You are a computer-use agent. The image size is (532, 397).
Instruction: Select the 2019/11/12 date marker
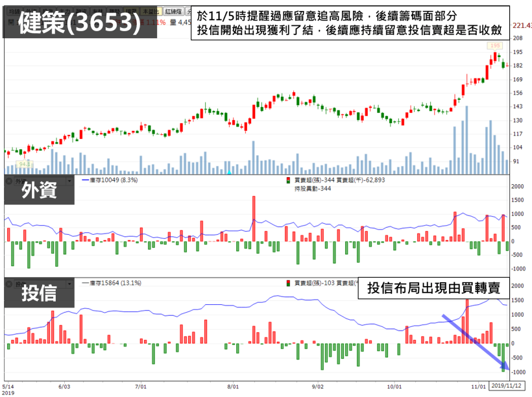click(506, 386)
